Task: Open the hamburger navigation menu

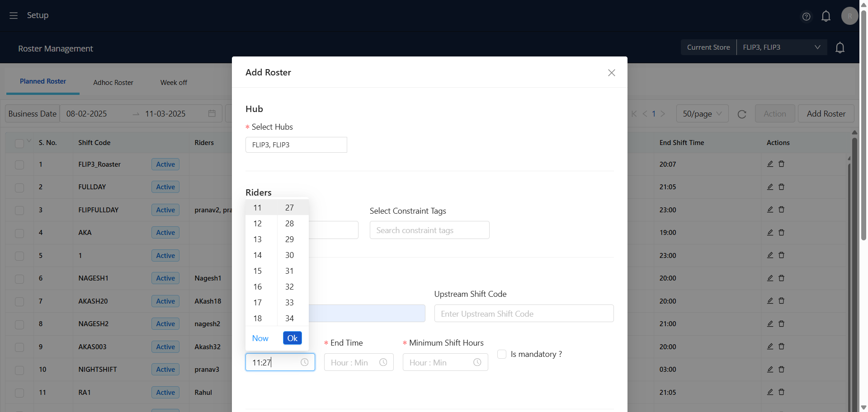Action: 14,15
